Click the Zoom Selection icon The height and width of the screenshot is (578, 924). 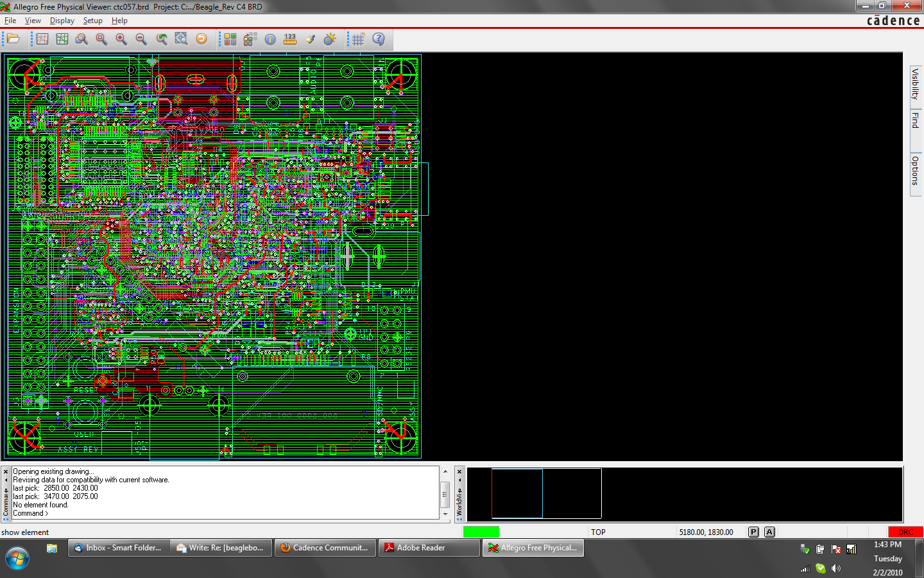182,39
